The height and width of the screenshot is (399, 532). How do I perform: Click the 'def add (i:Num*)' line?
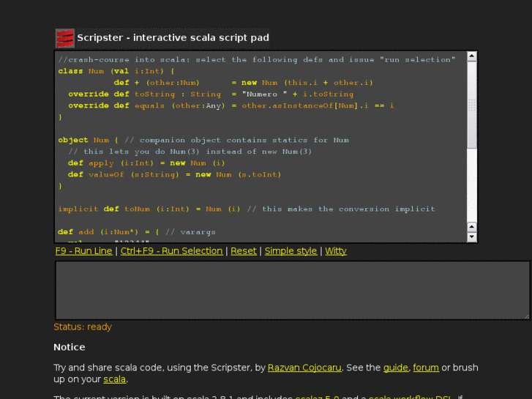(x=137, y=232)
